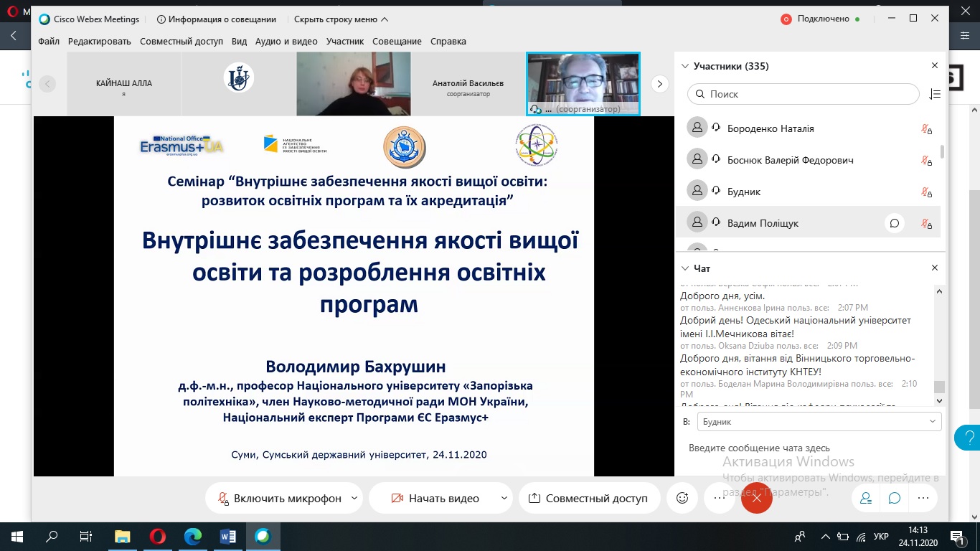The image size is (980, 551).
Task: Click the Windows Start button
Action: click(17, 537)
